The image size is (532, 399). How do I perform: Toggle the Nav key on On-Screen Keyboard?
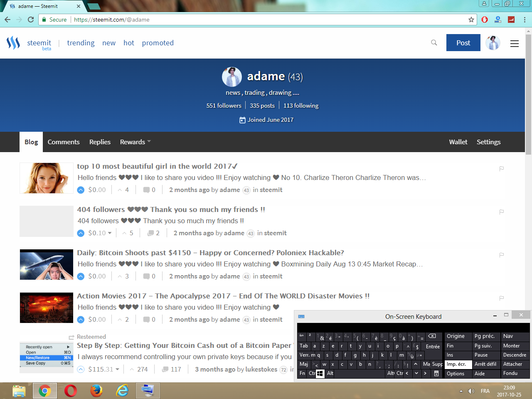(515, 336)
